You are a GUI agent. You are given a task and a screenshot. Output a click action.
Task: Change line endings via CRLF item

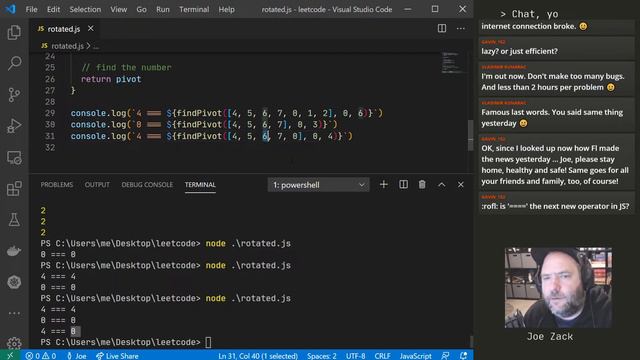382,356
